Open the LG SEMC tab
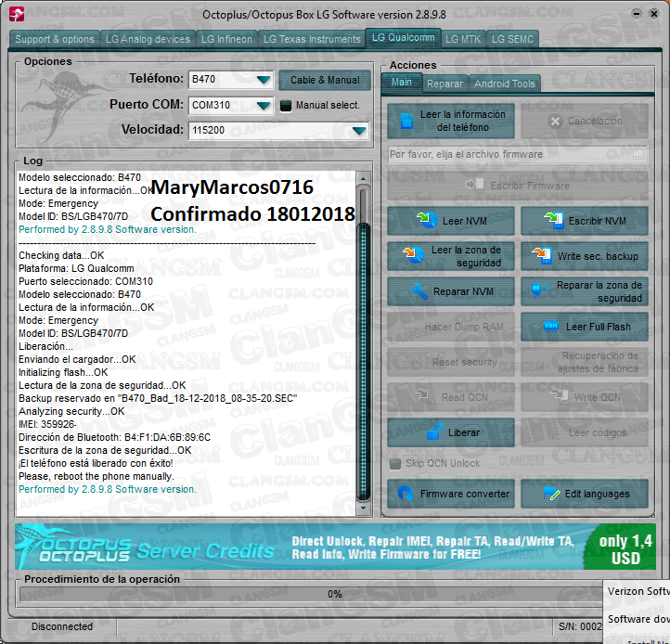 [512, 39]
